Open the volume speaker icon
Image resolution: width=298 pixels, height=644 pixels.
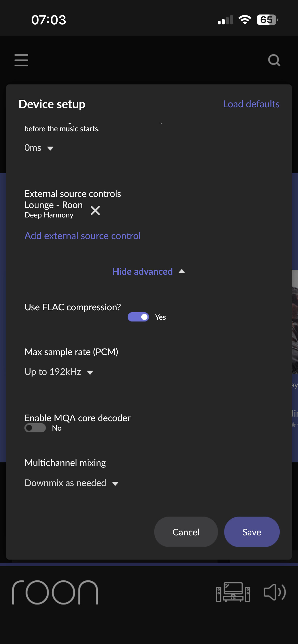point(275,592)
